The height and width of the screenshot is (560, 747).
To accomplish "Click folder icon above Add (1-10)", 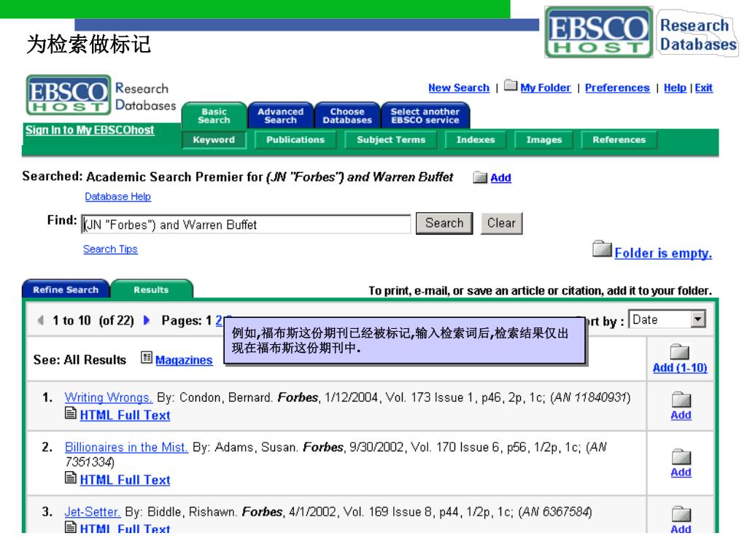I will pyautogui.click(x=680, y=351).
